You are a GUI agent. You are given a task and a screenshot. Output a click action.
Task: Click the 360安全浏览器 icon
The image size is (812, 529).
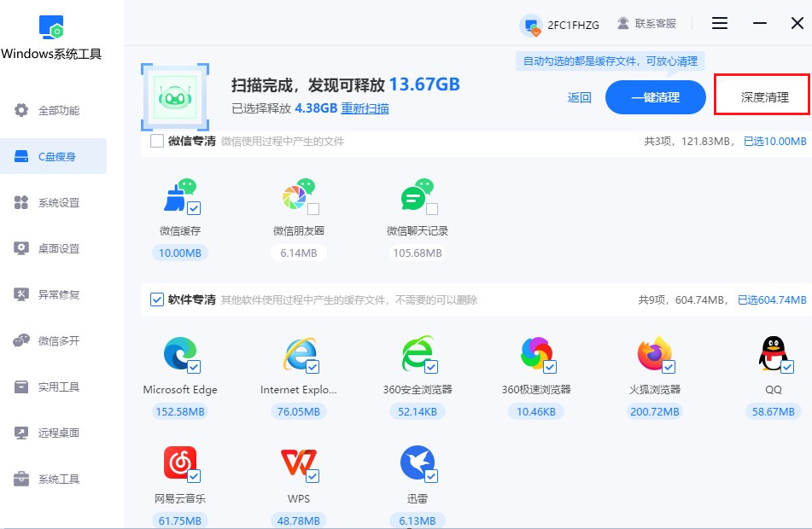(417, 353)
